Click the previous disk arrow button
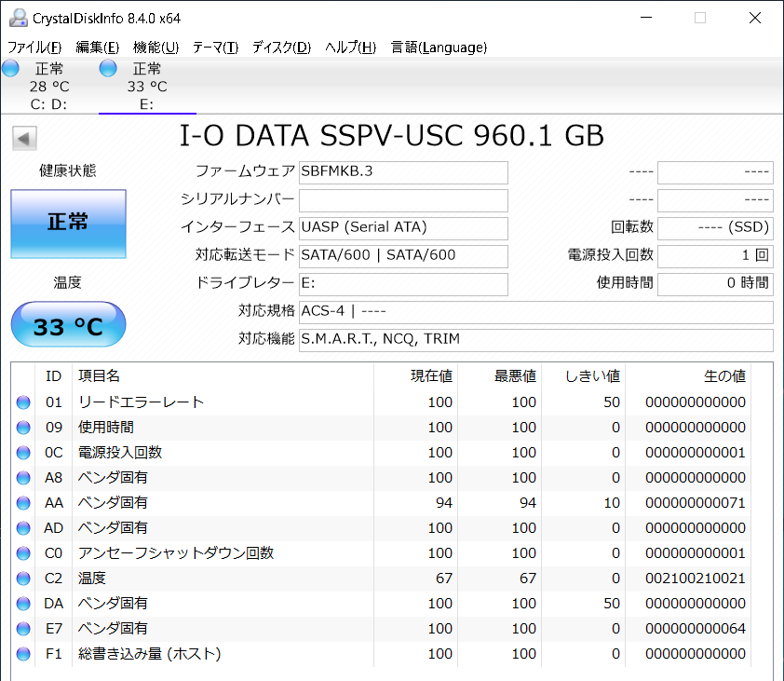Viewport: 784px width, 681px height. click(x=24, y=138)
